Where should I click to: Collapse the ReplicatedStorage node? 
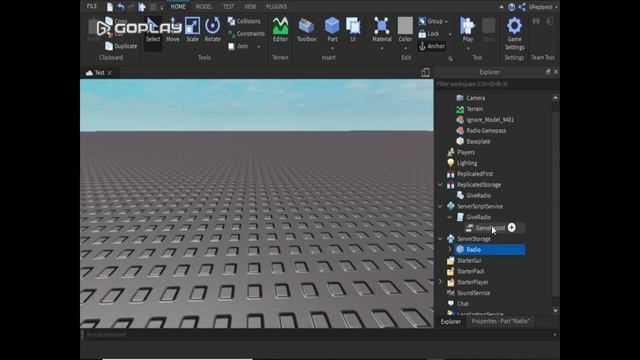coord(440,184)
